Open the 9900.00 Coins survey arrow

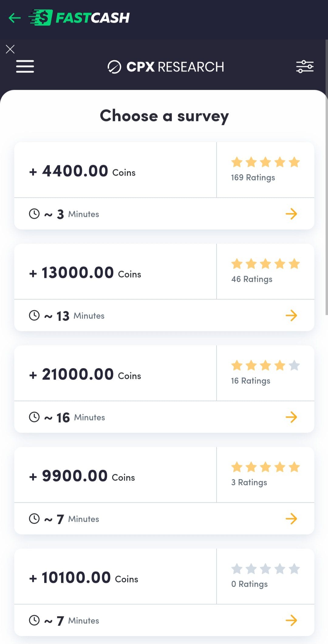coord(291,519)
